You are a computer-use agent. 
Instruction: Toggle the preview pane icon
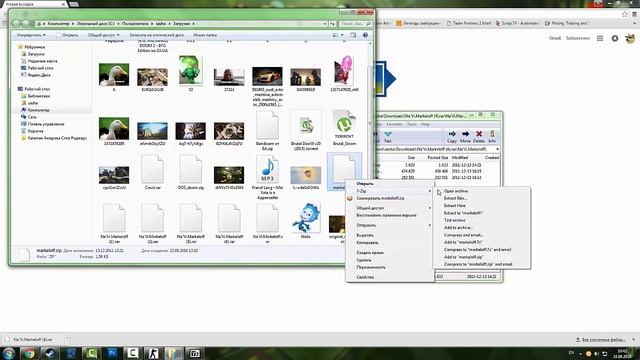point(353,35)
